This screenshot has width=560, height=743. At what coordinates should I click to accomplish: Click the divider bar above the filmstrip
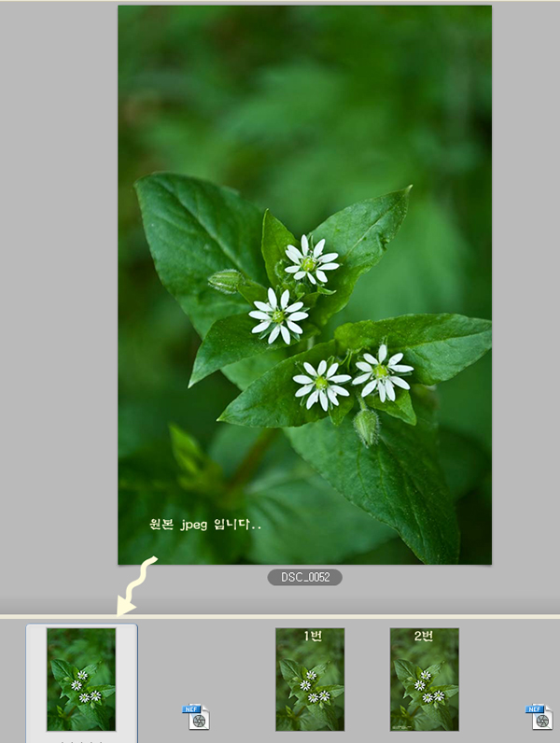pos(280,616)
